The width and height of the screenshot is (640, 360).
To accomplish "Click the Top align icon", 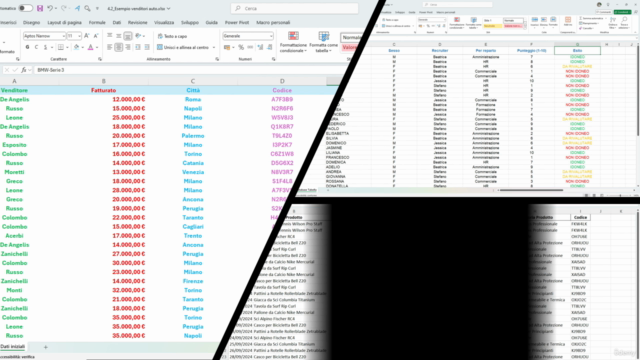I will point(109,36).
